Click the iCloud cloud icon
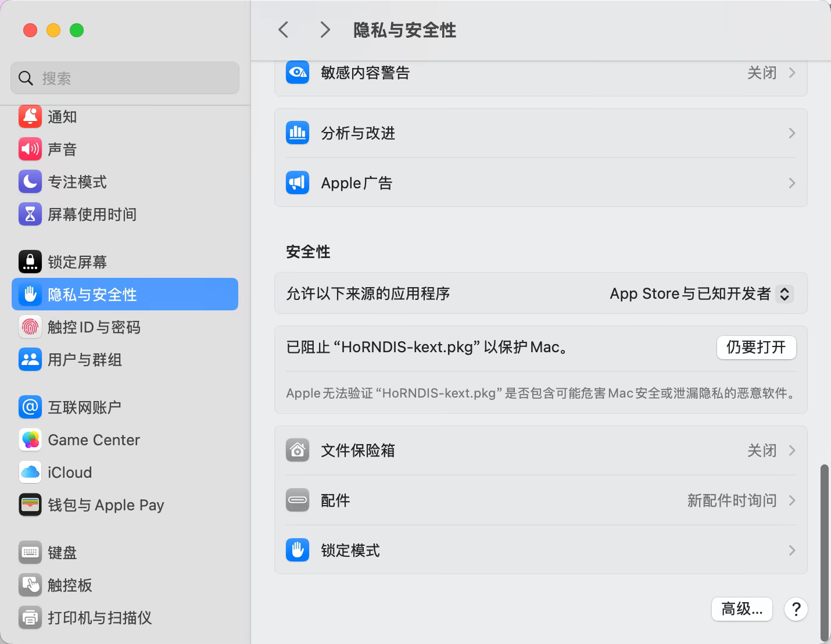 30,473
